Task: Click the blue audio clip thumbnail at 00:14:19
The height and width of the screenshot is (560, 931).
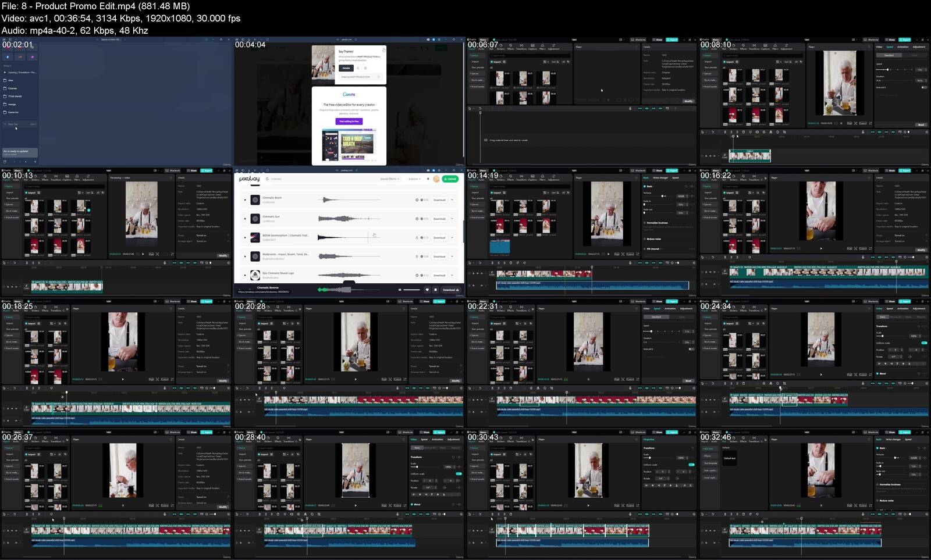Action: coord(500,247)
